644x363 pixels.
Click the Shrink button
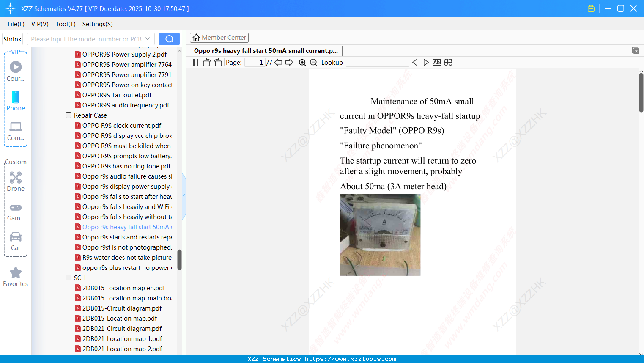(13, 39)
